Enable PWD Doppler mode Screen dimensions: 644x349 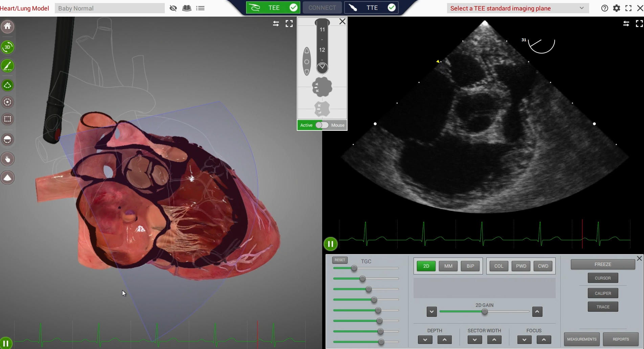[521, 266]
